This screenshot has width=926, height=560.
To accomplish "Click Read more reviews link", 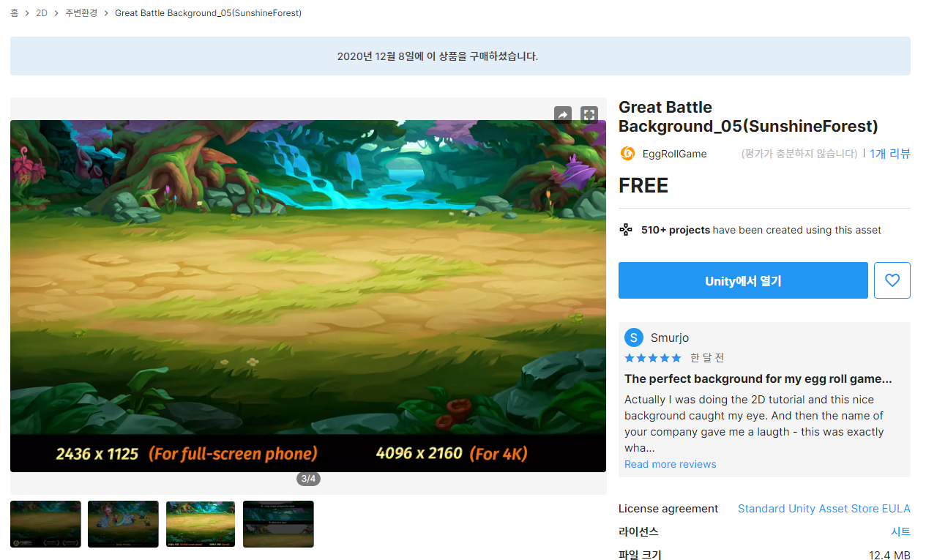I will (671, 464).
